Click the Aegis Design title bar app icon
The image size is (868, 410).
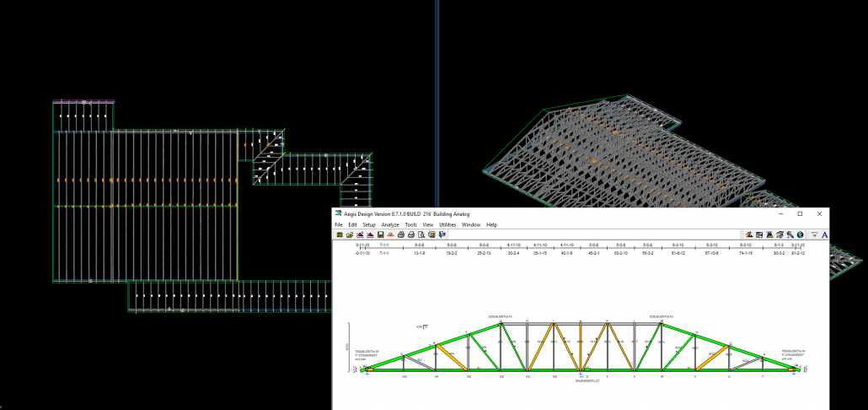click(x=338, y=214)
